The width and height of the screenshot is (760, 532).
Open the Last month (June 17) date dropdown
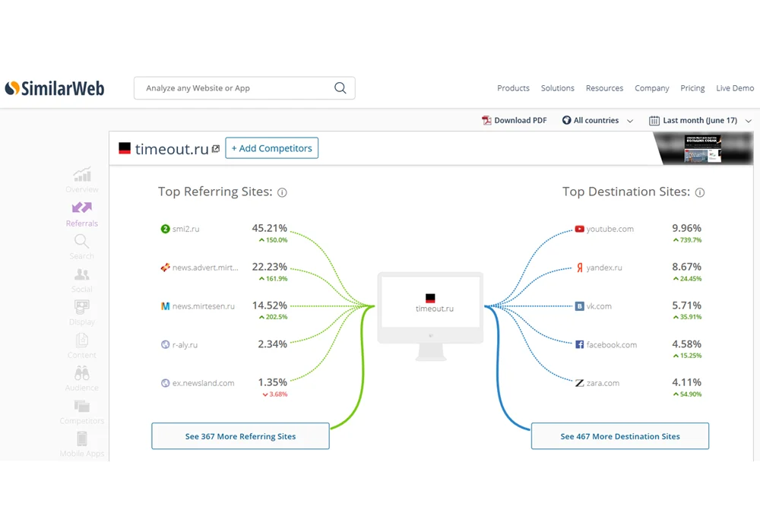coord(701,121)
